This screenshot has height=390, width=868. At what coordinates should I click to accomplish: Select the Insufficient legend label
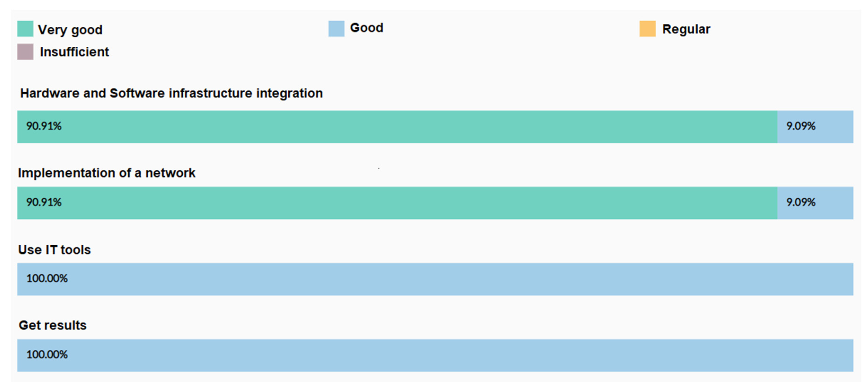click(75, 52)
